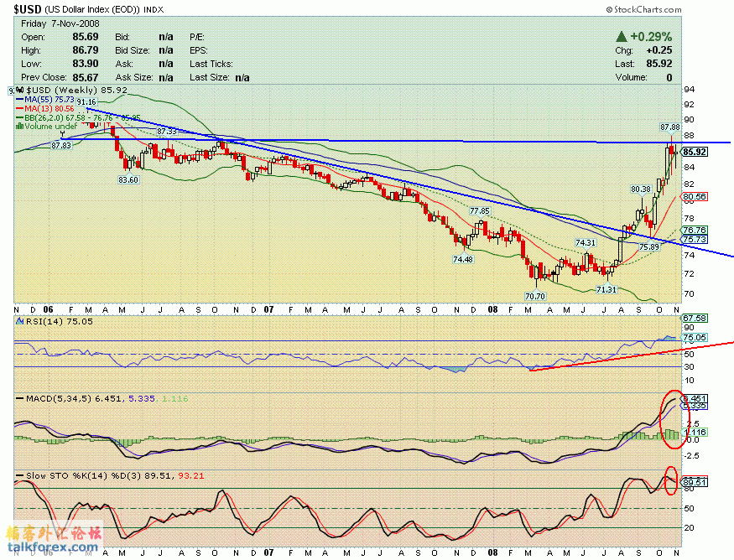Image resolution: width=734 pixels, height=560 pixels.
Task: Click the Open value 85.69
Action: [86, 37]
